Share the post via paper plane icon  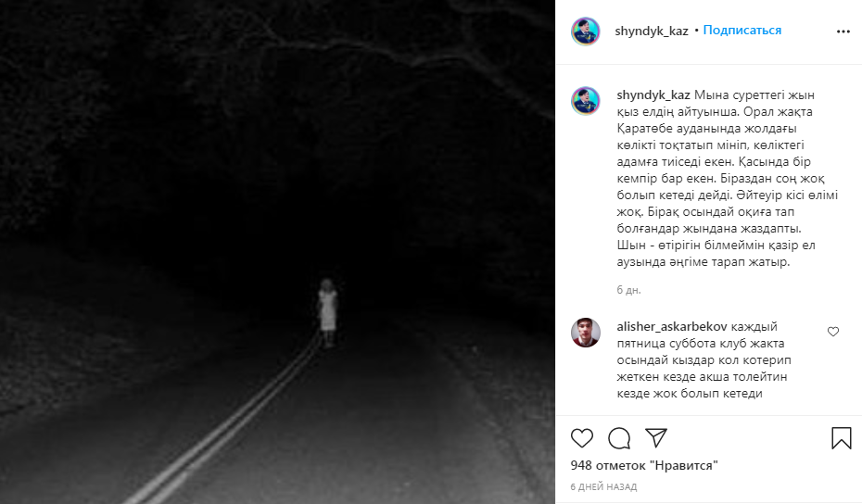656,437
